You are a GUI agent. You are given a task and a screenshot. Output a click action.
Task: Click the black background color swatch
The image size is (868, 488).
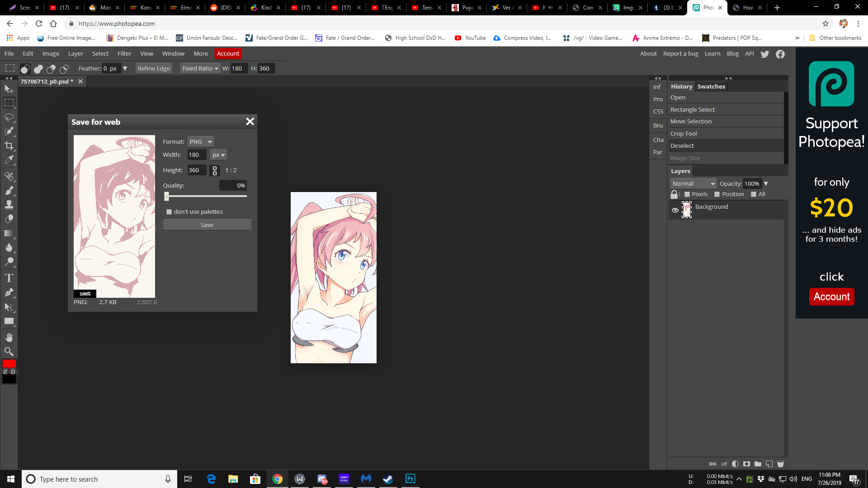click(9, 379)
